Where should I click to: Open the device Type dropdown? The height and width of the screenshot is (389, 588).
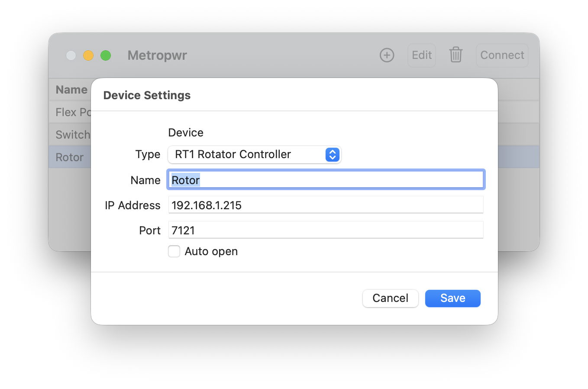coord(254,155)
